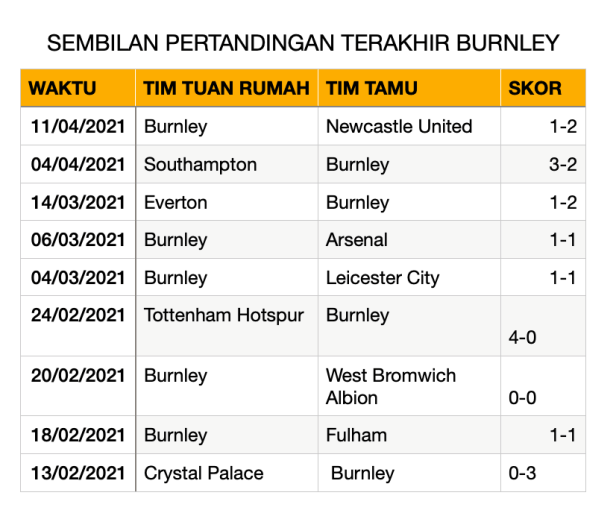Click the 0-3 score cell

tap(523, 473)
